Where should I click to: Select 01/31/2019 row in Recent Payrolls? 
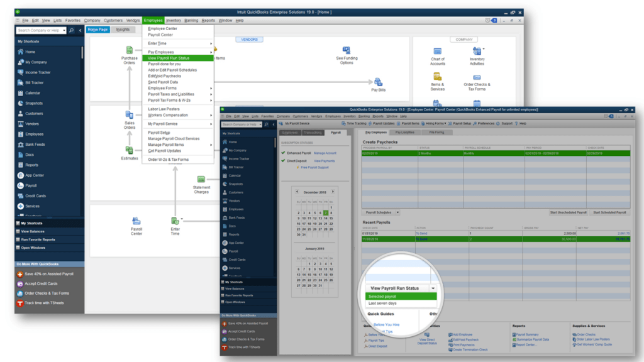coord(496,234)
